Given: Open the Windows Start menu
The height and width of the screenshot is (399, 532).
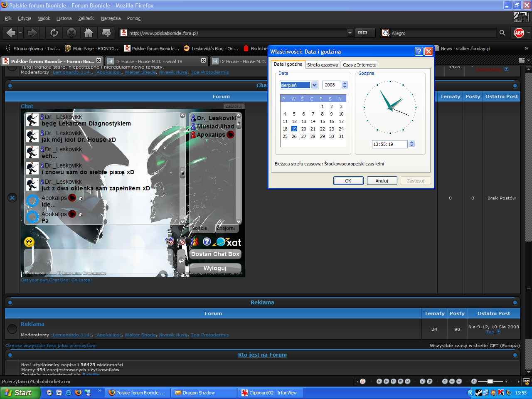Looking at the screenshot, I should point(20,393).
